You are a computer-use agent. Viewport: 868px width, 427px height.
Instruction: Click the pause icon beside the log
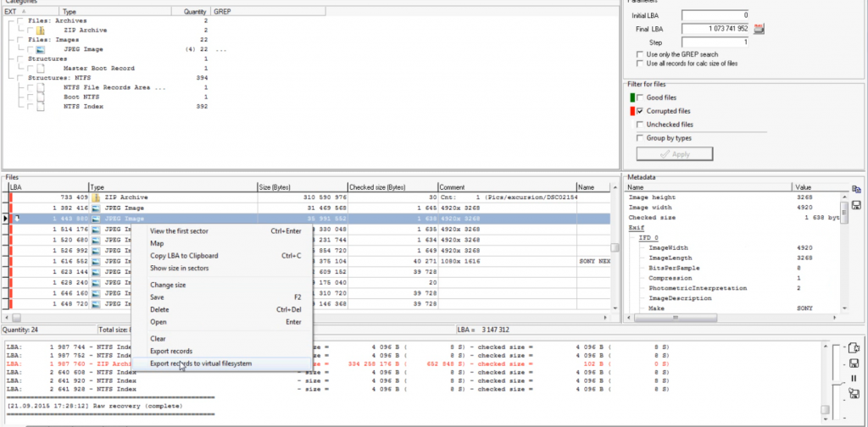(x=854, y=378)
